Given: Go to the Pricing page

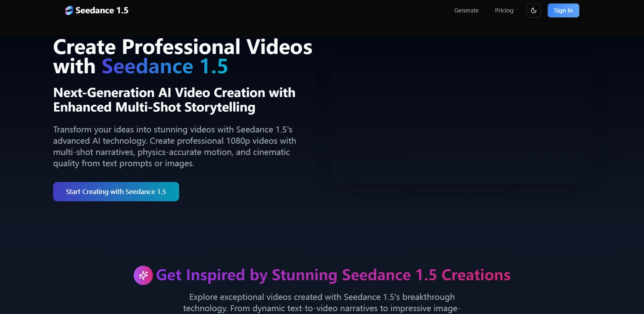Looking at the screenshot, I should coord(504,10).
